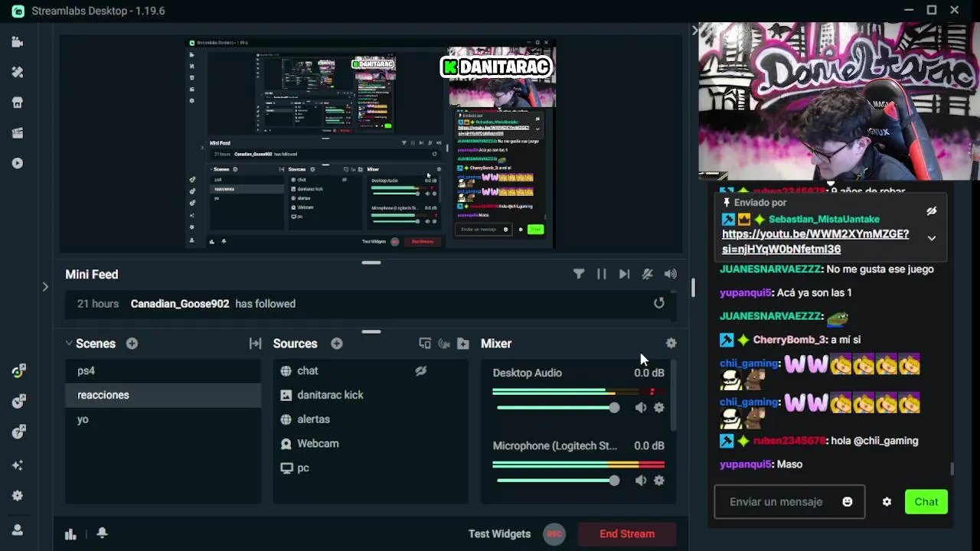Image resolution: width=980 pixels, height=551 pixels.
Task: Skip the current alert in Mini Feed
Action: tap(624, 274)
